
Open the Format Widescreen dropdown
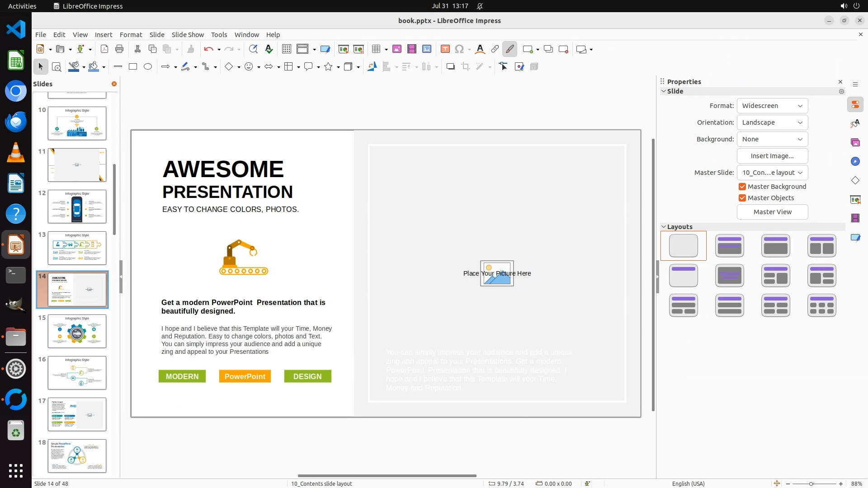point(772,106)
